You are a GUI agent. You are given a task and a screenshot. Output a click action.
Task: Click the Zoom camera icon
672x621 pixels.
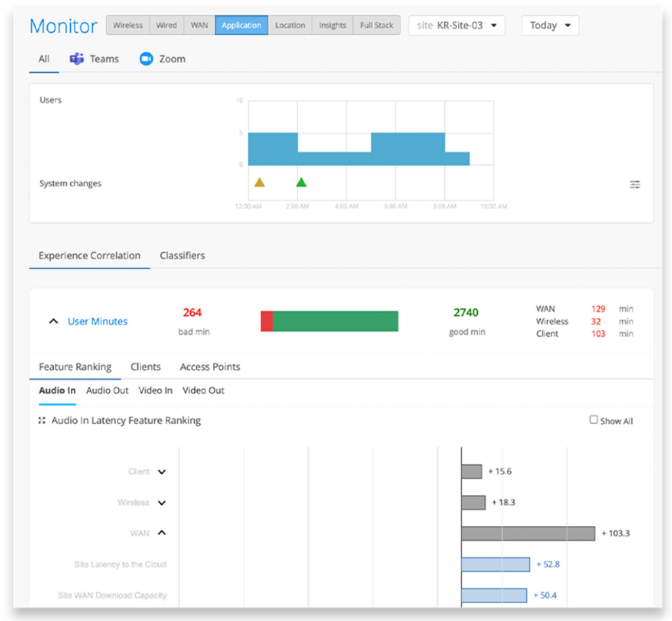point(146,58)
